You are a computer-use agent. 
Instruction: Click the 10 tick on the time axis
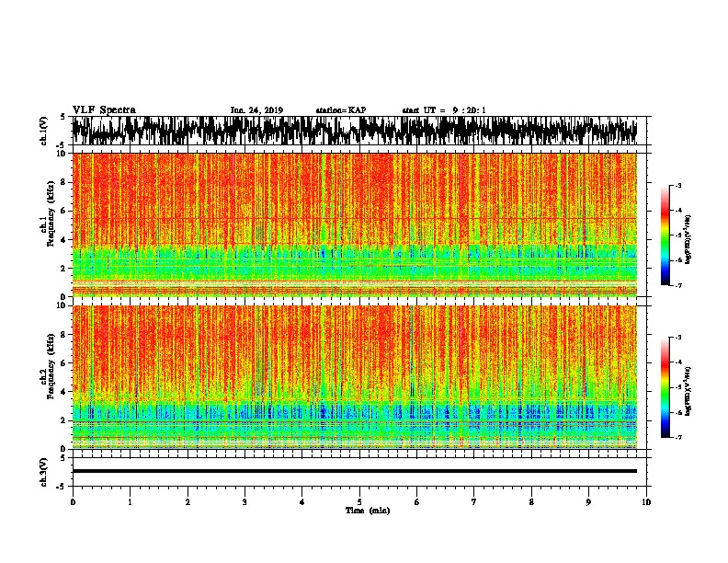pyautogui.click(x=646, y=502)
